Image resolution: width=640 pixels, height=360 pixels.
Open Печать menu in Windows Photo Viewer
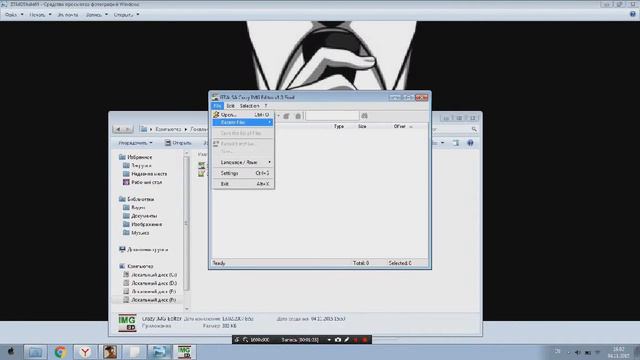(x=40, y=15)
